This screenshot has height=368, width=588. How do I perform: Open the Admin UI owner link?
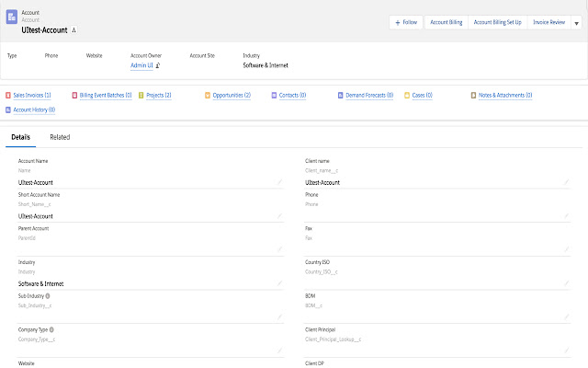point(141,66)
